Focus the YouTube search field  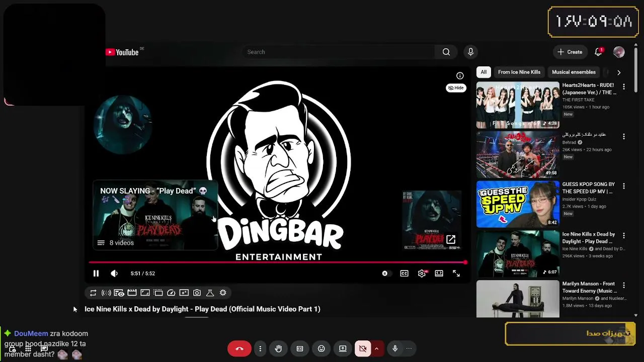coord(338,52)
